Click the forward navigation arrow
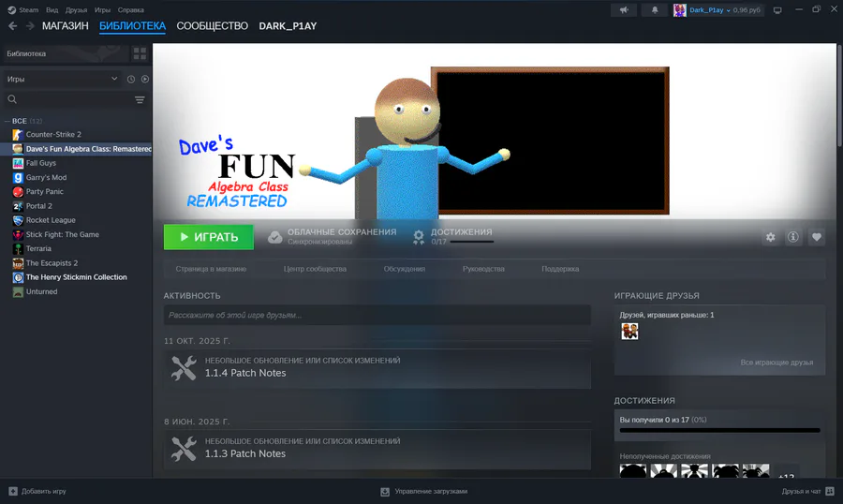The width and height of the screenshot is (843, 504). (x=30, y=26)
